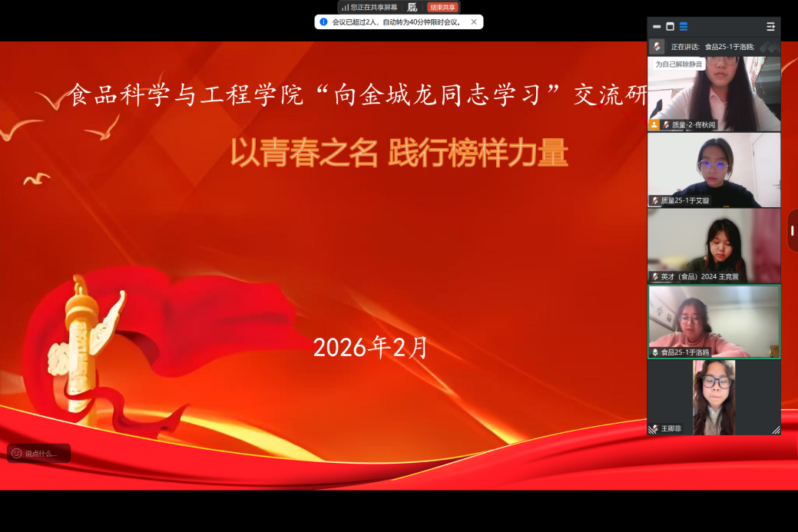The width and height of the screenshot is (798, 532).
Task: Click the network signal strength icon
Action: coord(345,8)
